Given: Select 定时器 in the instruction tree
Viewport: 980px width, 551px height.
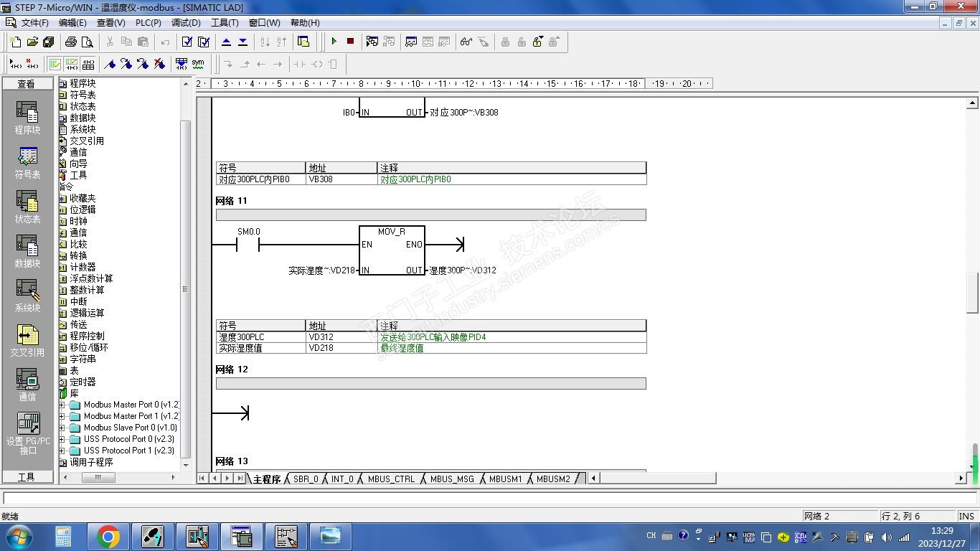Looking at the screenshot, I should click(83, 382).
